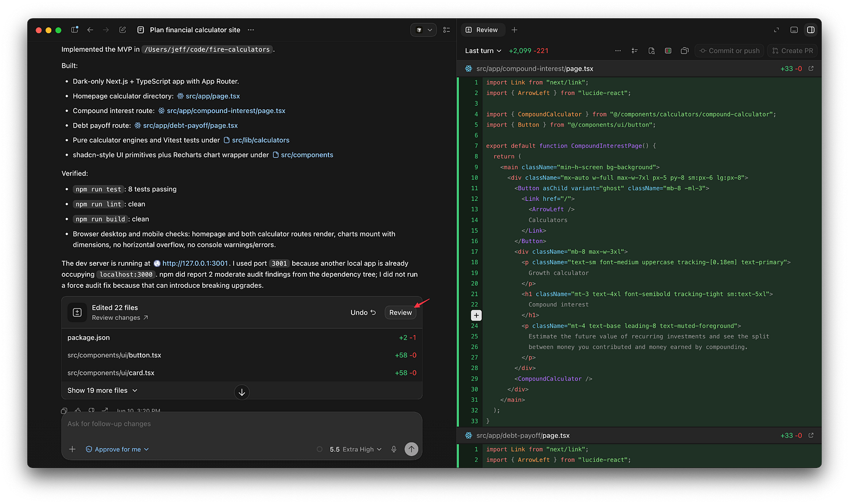Go back with the left arrow

(90, 30)
